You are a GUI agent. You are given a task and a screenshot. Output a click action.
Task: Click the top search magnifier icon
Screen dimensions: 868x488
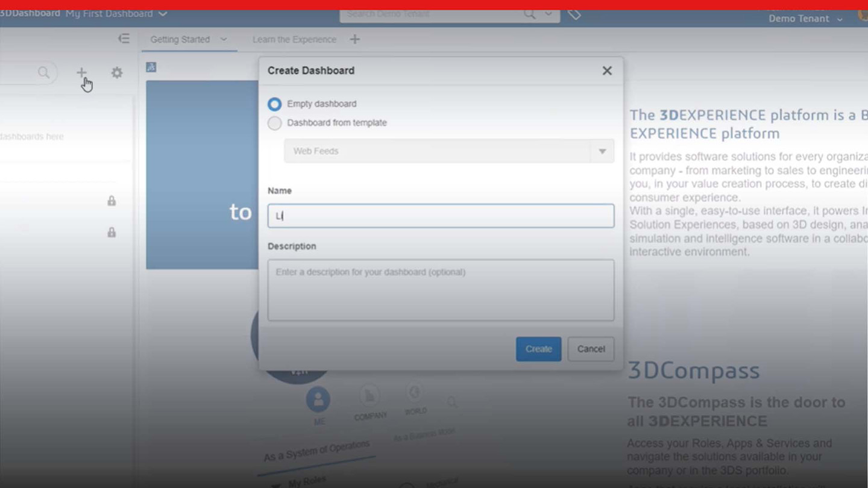[529, 14]
